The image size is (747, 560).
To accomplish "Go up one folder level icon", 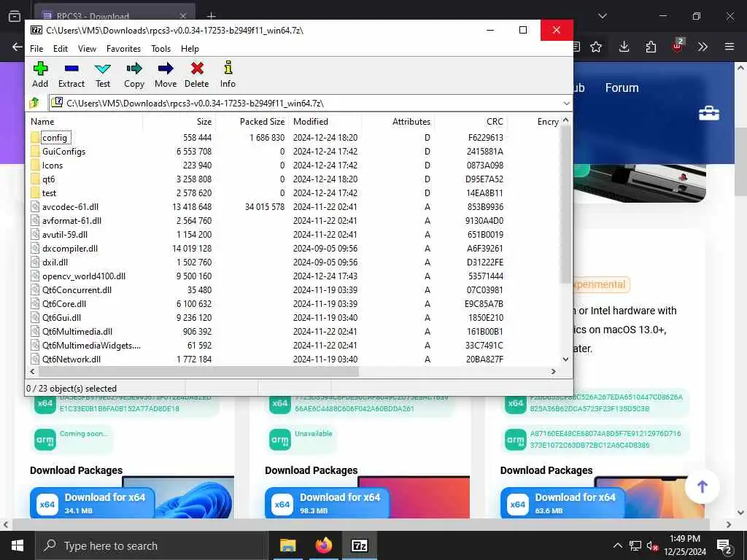I will pyautogui.click(x=34, y=102).
